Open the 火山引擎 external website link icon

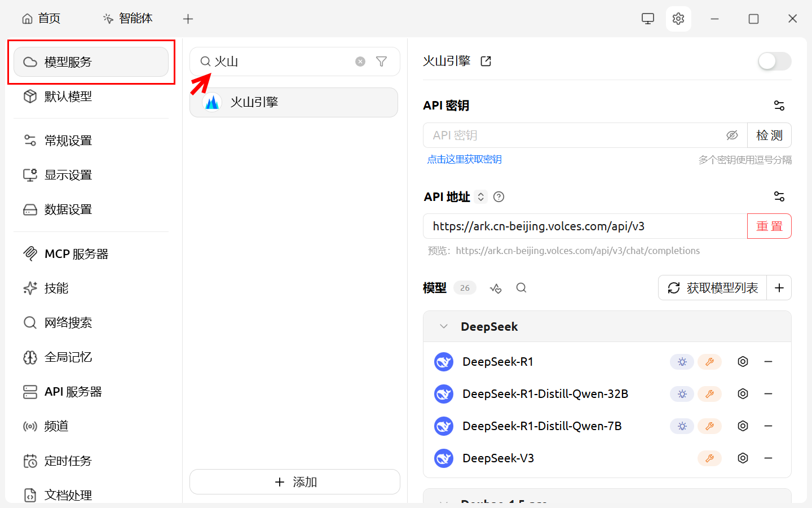(486, 61)
